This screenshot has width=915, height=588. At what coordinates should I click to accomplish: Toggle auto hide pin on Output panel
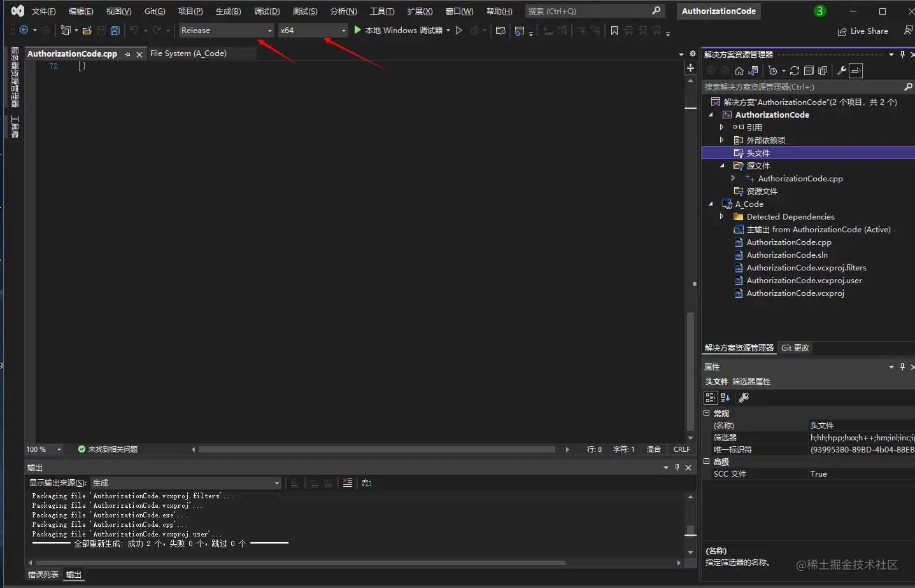pyautogui.click(x=677, y=467)
